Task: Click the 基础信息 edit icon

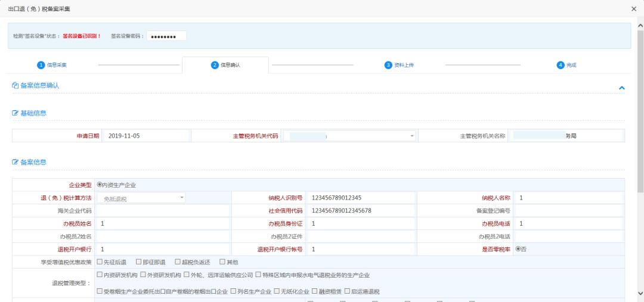Action: (x=16, y=113)
